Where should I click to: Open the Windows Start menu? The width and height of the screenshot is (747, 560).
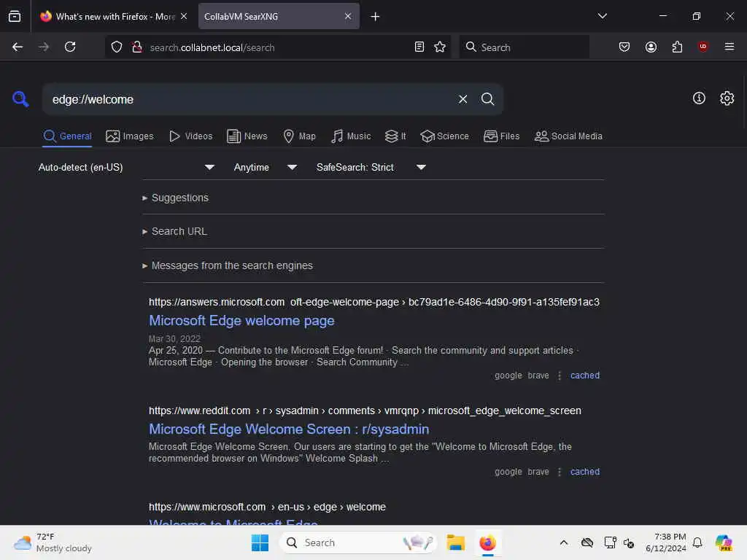point(260,542)
